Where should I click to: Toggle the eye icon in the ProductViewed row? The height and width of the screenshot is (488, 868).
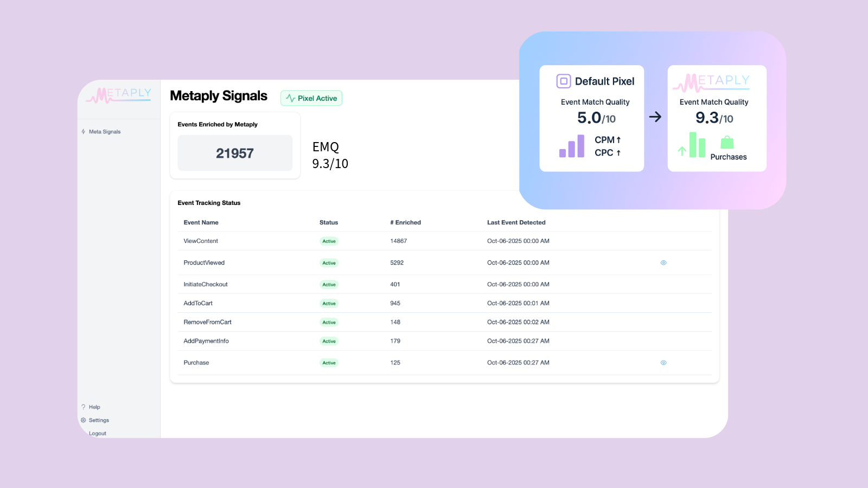pos(663,263)
